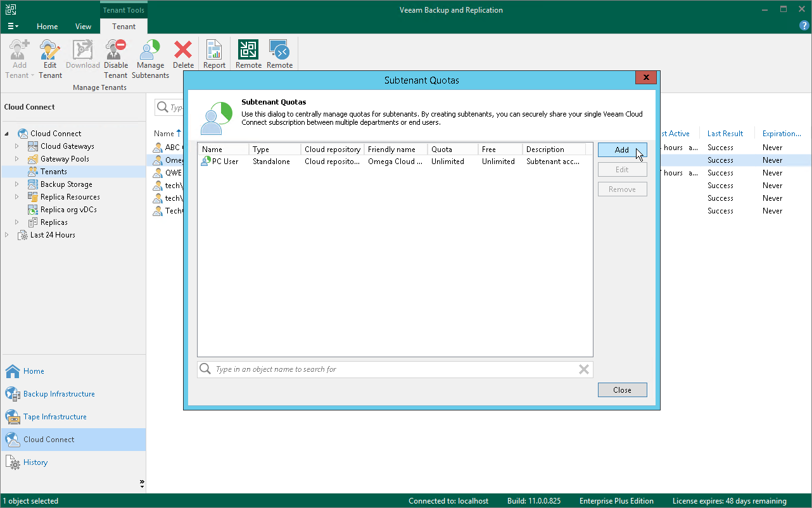Select the Cloud Gateways tree node
Viewport: 812px width, 508px height.
(67, 146)
